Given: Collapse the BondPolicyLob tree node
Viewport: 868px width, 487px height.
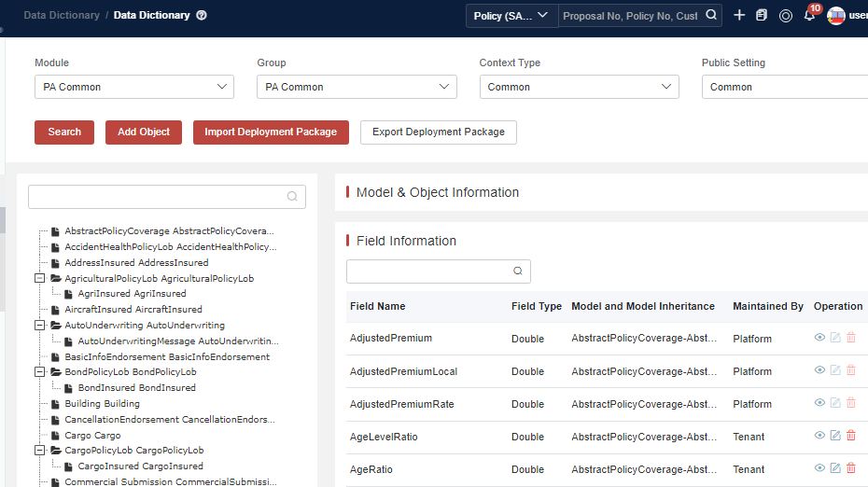Looking at the screenshot, I should (40, 371).
